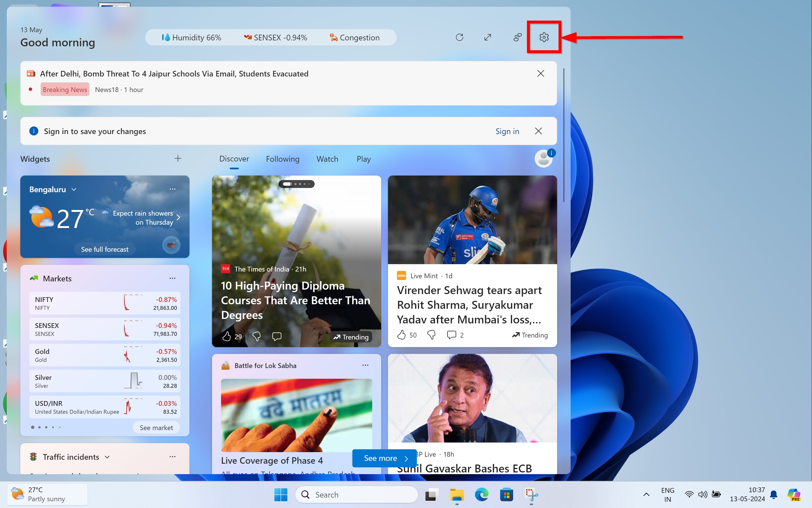
Task: Open the people/share icon in header
Action: pyautogui.click(x=517, y=37)
